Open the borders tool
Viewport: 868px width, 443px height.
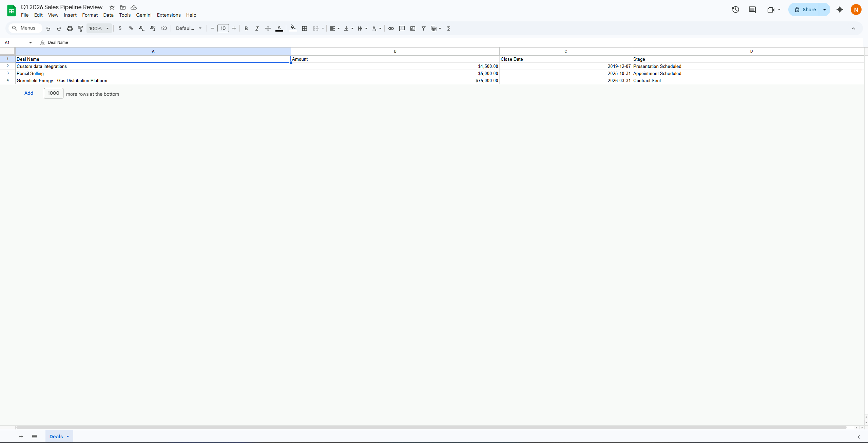(305, 29)
